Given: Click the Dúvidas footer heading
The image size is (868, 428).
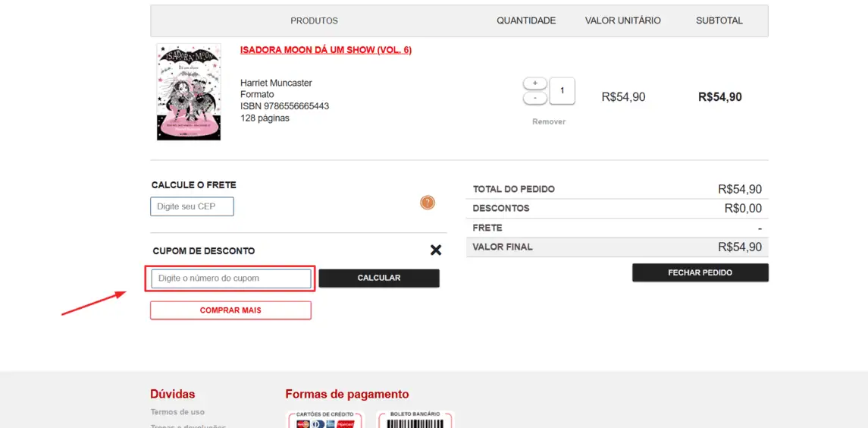Looking at the screenshot, I should [x=173, y=394].
